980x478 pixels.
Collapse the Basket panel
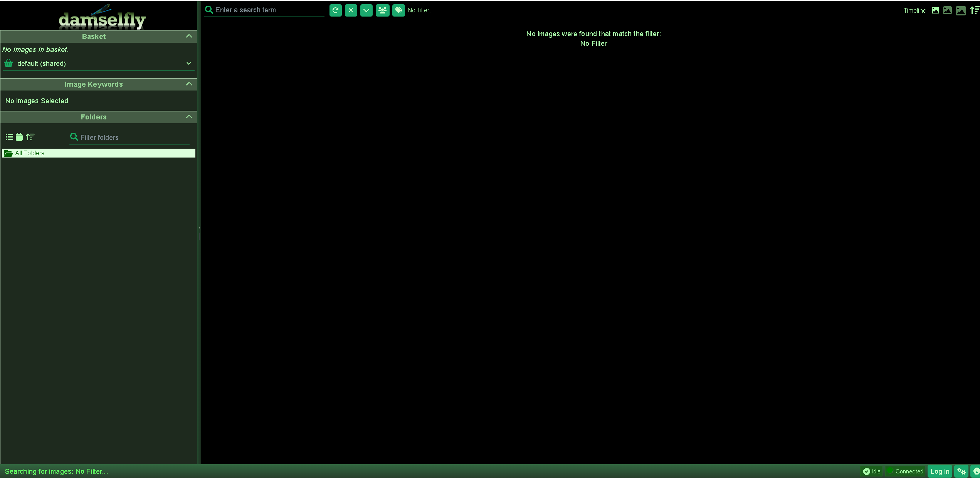click(189, 36)
